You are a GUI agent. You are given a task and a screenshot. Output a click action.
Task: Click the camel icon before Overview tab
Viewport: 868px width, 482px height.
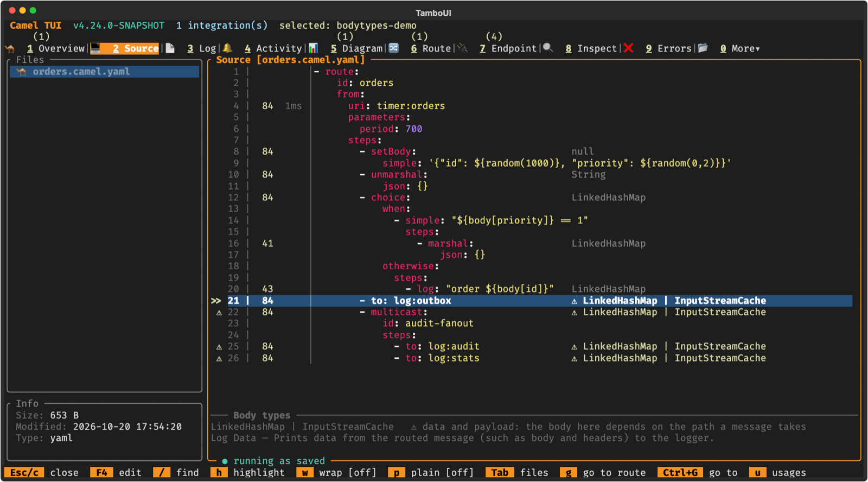pos(10,49)
